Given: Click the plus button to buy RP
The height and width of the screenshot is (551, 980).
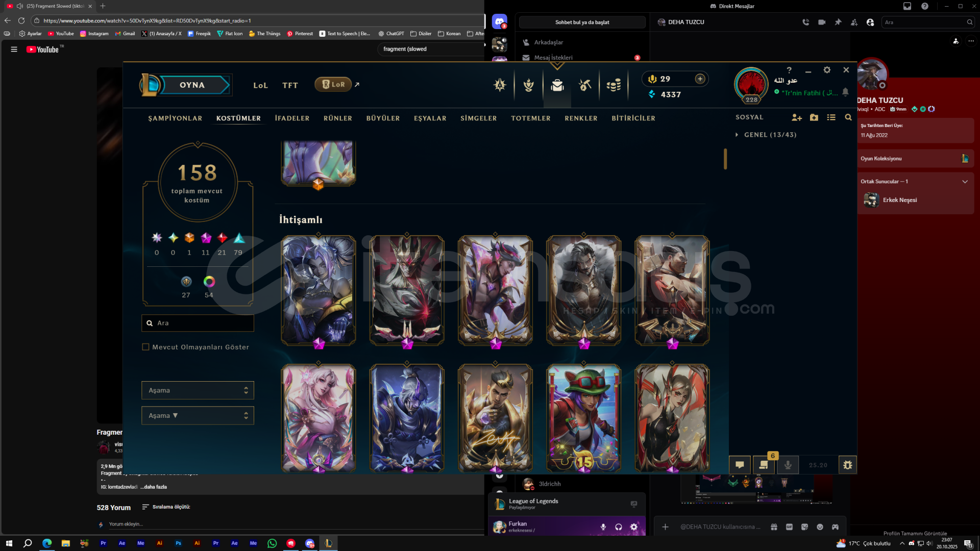Looking at the screenshot, I should (700, 79).
